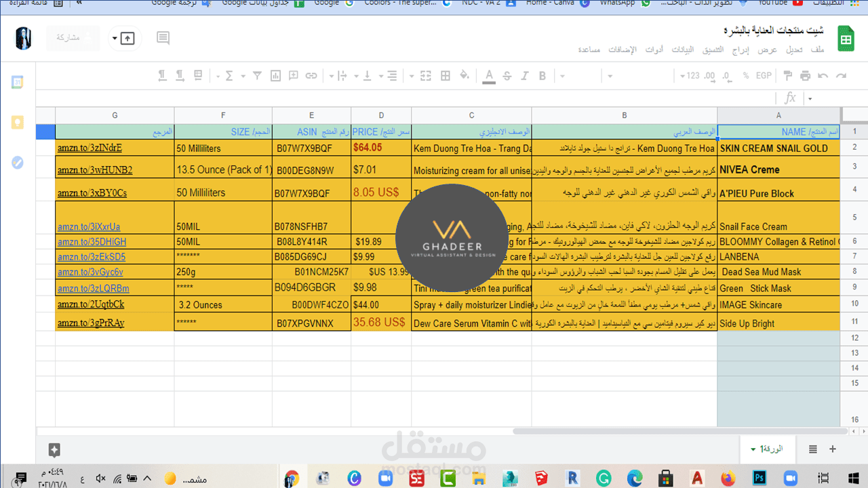Open التنسيق (Format) menu
Viewport: 868px width, 488px height.
713,50
